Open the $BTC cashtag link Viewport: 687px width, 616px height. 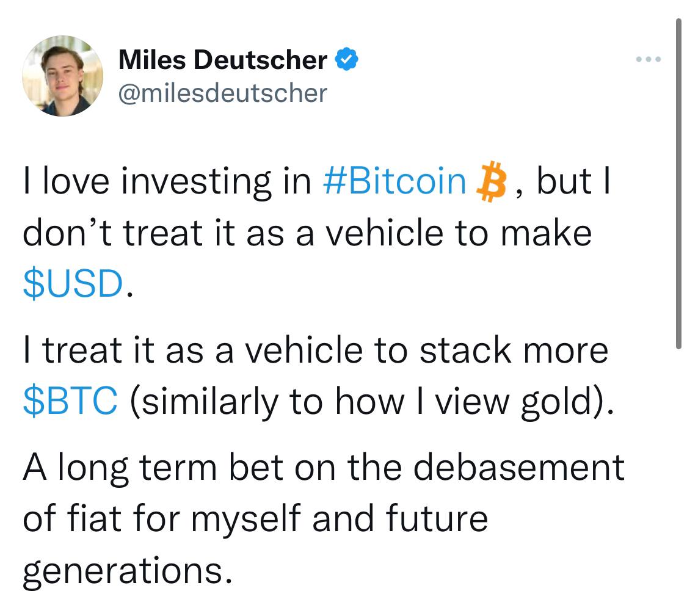click(x=70, y=400)
